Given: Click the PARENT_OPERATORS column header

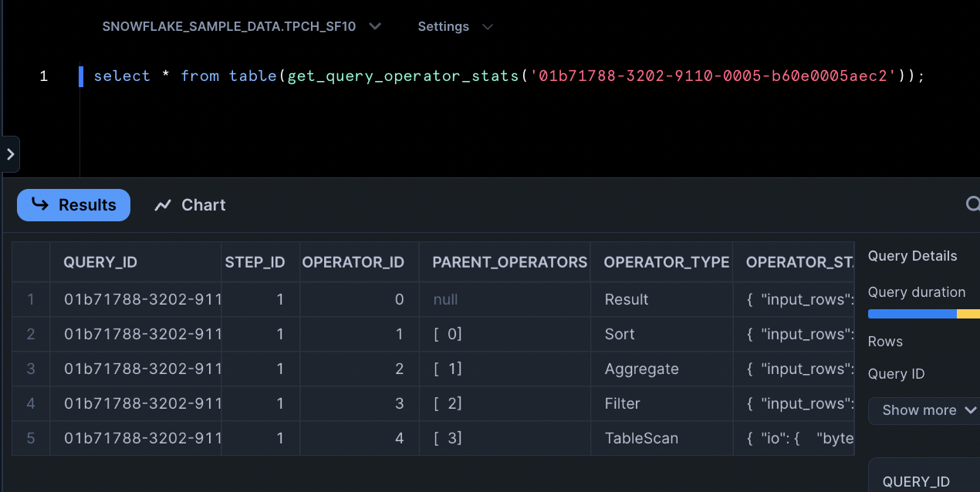Looking at the screenshot, I should click(509, 262).
